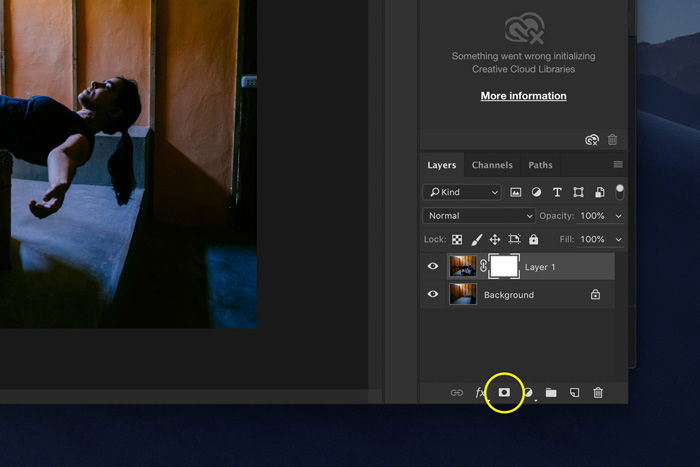Expand the Opacity slider arrow

tap(619, 216)
